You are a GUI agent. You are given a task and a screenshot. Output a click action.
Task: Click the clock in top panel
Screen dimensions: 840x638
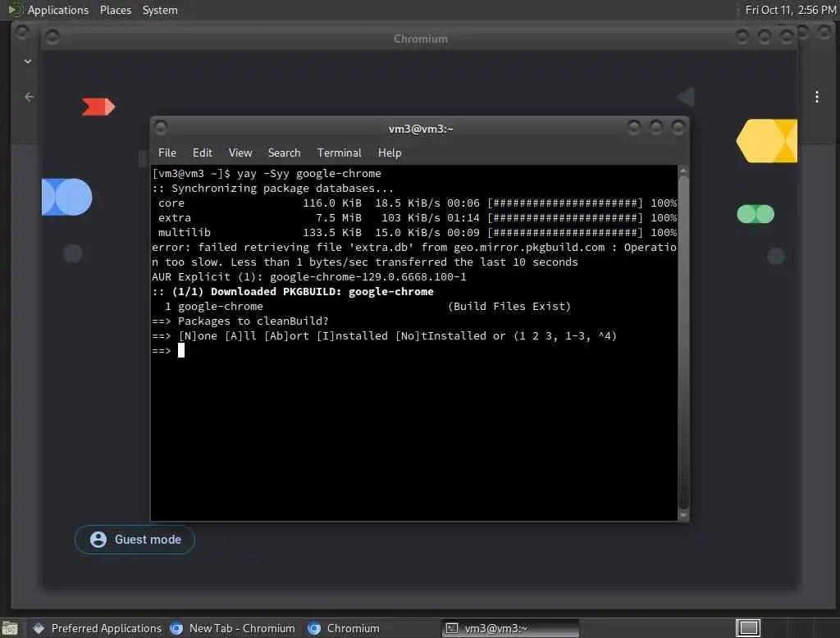click(x=790, y=10)
